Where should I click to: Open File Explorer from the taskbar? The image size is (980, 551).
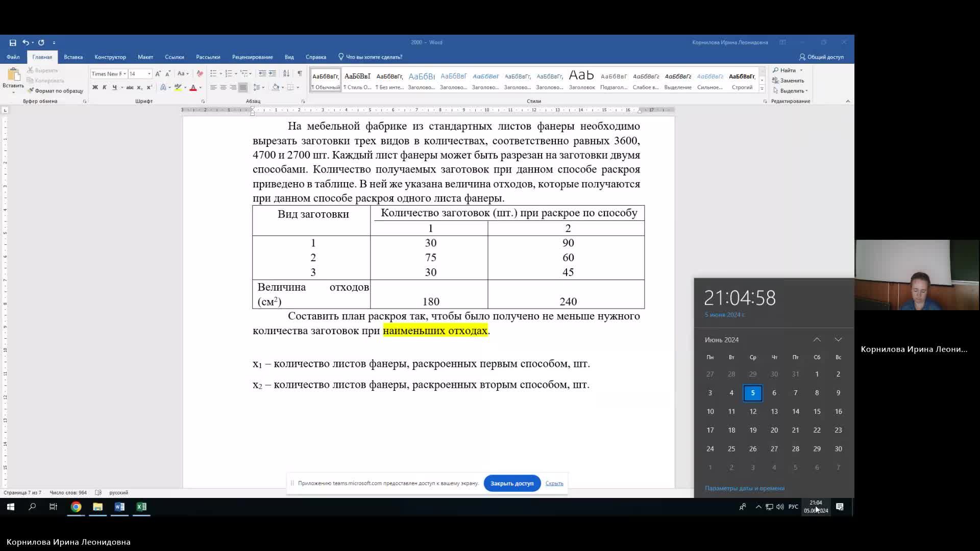97,507
